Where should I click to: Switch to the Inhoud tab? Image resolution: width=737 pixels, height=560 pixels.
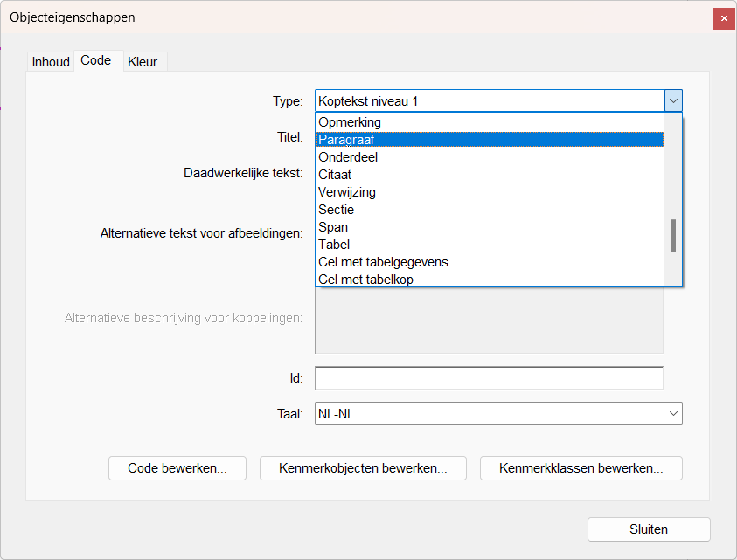[51, 61]
